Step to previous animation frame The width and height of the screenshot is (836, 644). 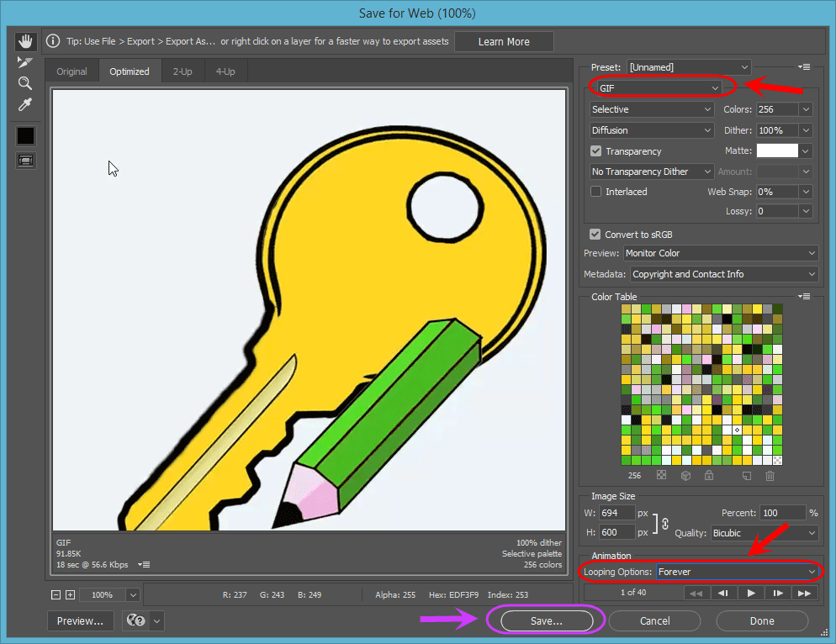(x=723, y=593)
